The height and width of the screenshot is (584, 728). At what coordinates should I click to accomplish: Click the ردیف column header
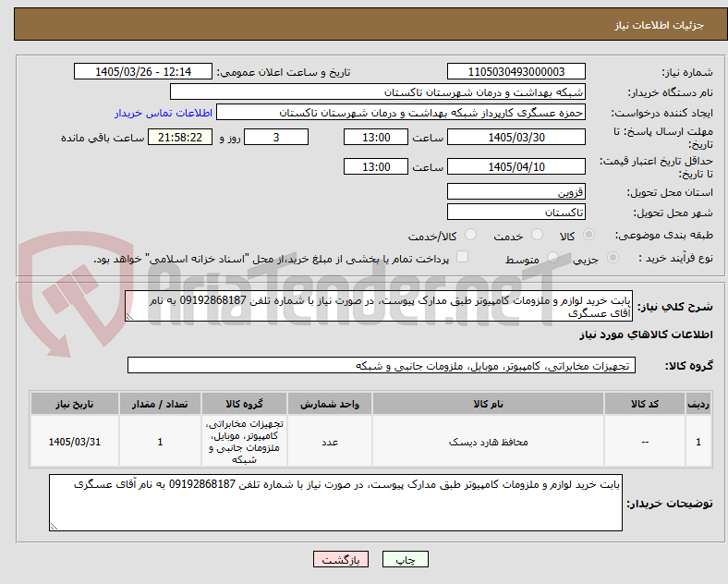click(x=698, y=404)
